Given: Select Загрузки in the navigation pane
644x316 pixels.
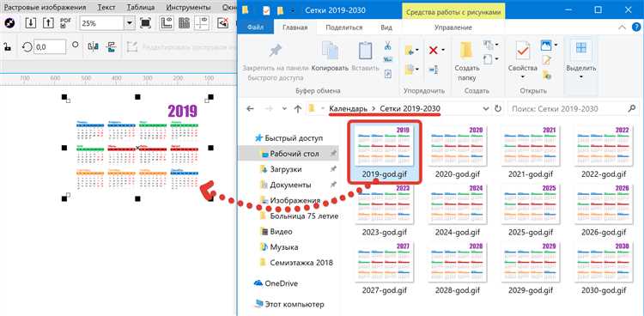Looking at the screenshot, I should (285, 169).
